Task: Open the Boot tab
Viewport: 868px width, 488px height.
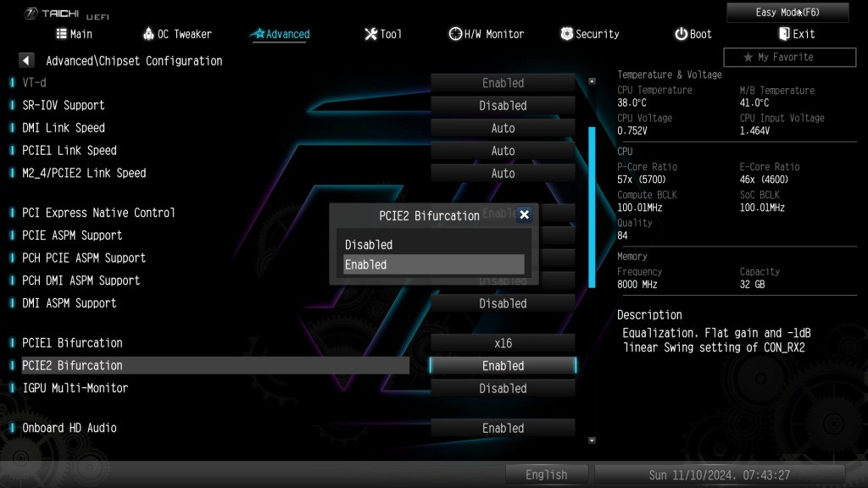Action: tap(693, 34)
